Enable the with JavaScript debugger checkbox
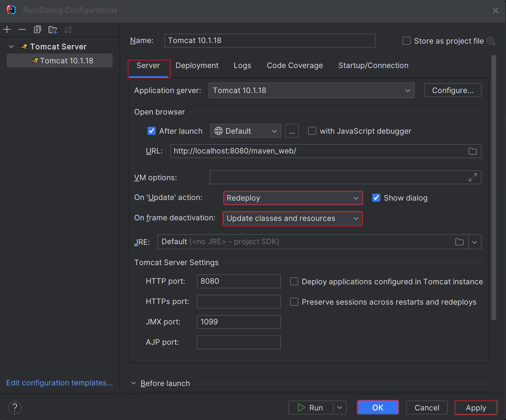This screenshot has height=420, width=506. coord(312,131)
